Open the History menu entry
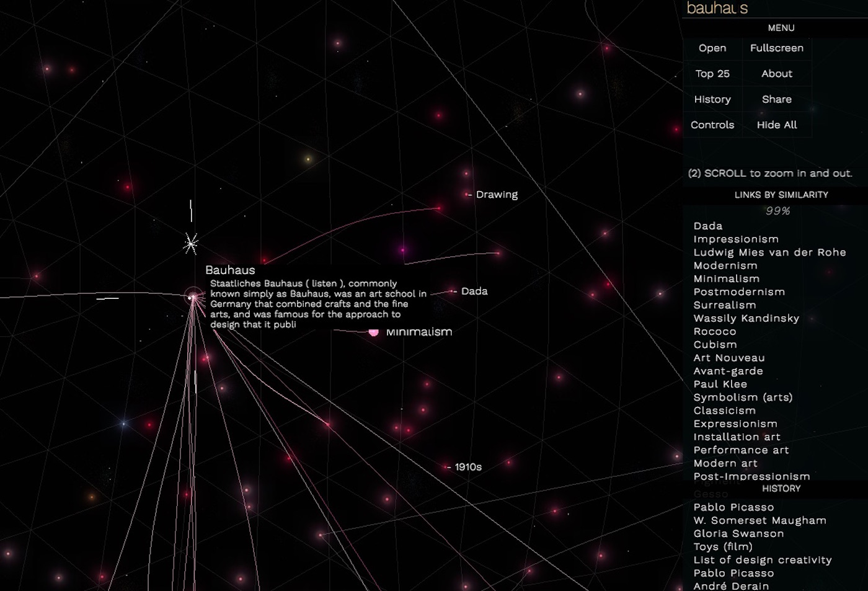Viewport: 868px width, 591px height. click(712, 99)
